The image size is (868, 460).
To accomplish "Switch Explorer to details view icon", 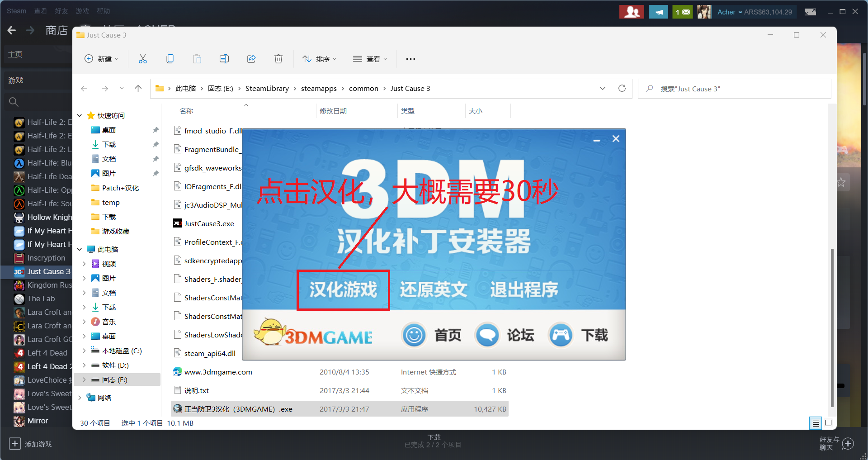I will [x=816, y=423].
